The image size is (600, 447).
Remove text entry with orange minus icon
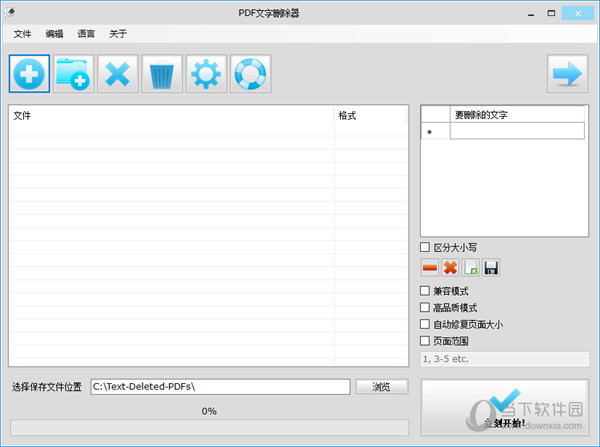pyautogui.click(x=430, y=268)
